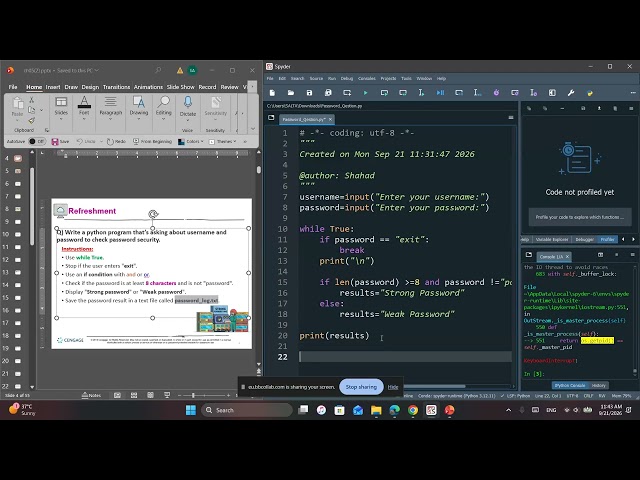This screenshot has height=480, width=640.
Task: Open Spyder Preferences wrench icon
Action: (x=571, y=93)
